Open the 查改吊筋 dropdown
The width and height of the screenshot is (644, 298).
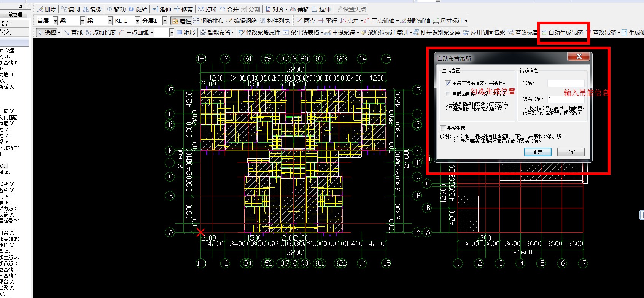coord(619,32)
